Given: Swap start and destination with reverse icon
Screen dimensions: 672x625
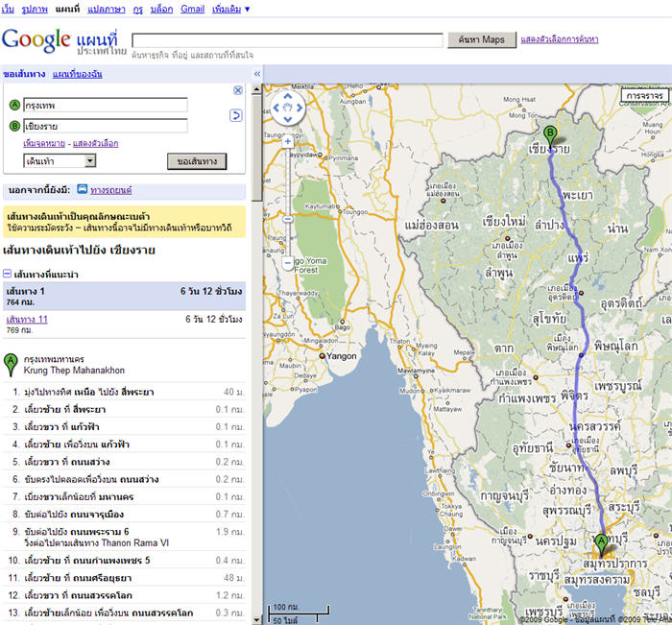Looking at the screenshot, I should click(x=236, y=116).
